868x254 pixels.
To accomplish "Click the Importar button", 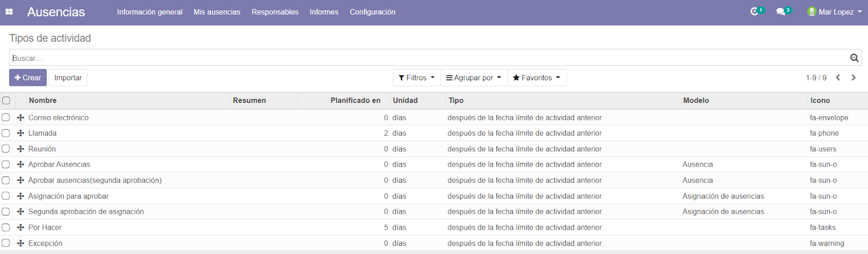I will 68,78.
